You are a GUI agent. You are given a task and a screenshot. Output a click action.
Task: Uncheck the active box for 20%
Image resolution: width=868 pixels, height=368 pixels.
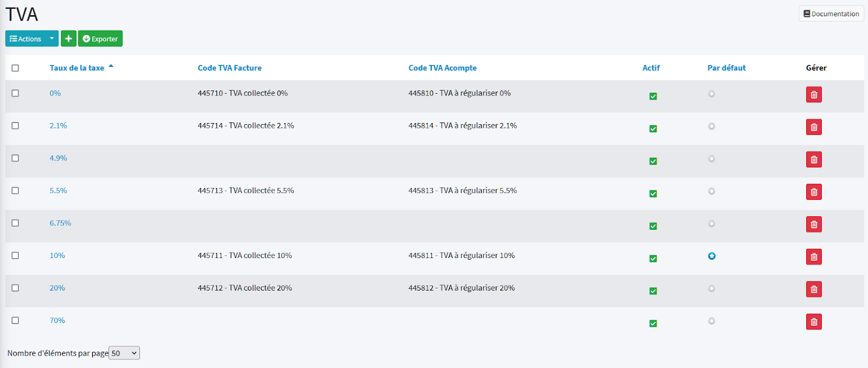coord(653,291)
